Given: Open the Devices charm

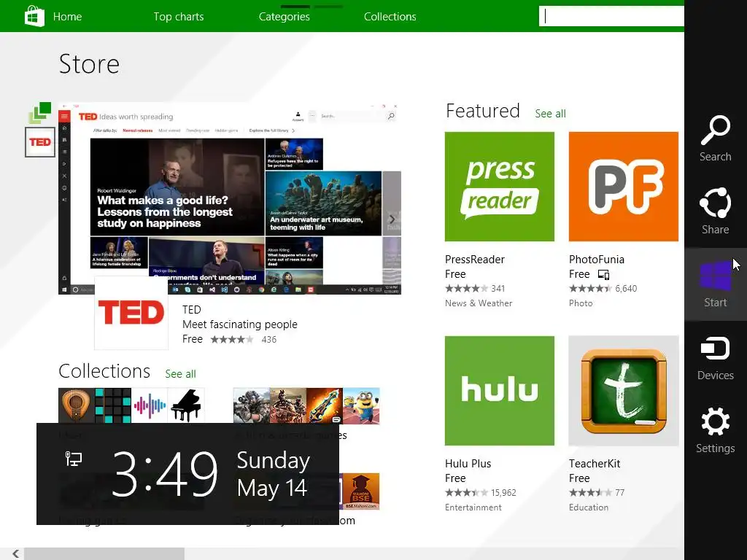Looking at the screenshot, I should [x=715, y=357].
